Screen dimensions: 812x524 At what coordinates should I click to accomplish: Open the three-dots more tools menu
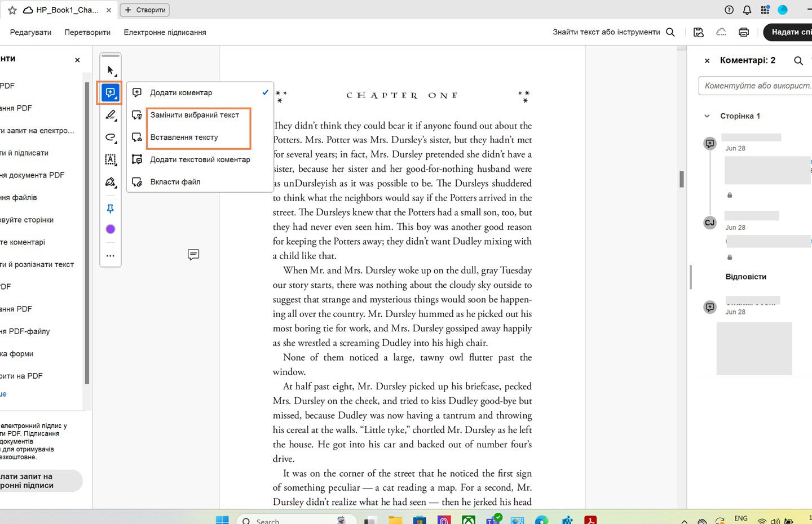[111, 256]
